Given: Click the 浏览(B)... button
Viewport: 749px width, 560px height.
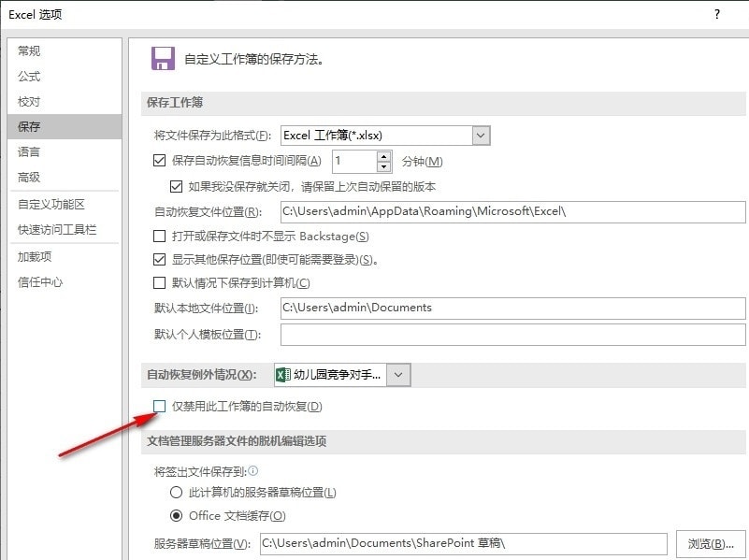Looking at the screenshot, I should [x=711, y=544].
